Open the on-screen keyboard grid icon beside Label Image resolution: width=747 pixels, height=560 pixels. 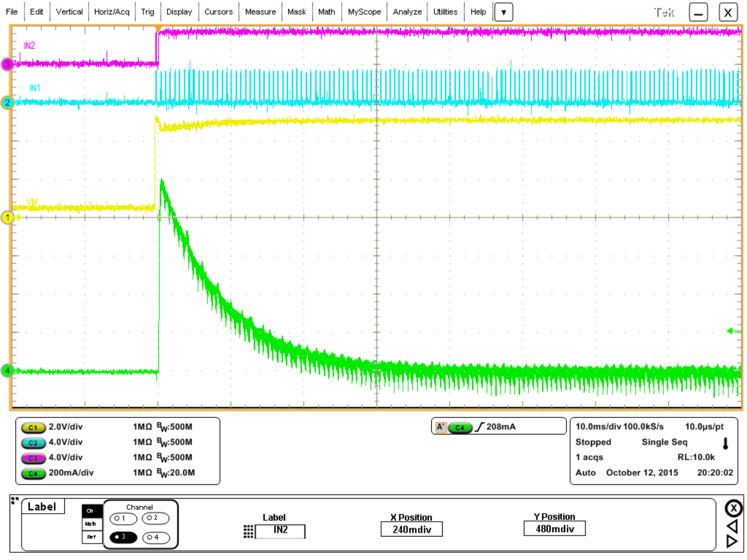coord(248,531)
